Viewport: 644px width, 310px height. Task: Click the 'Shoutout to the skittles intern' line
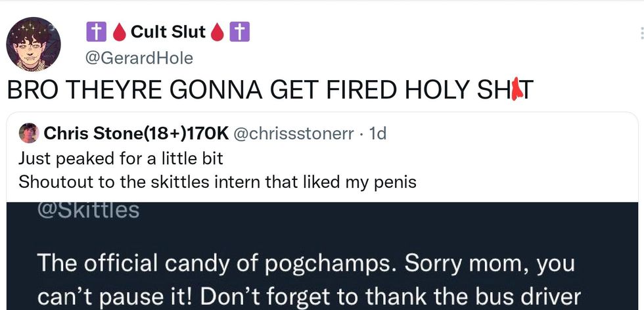coord(217,181)
